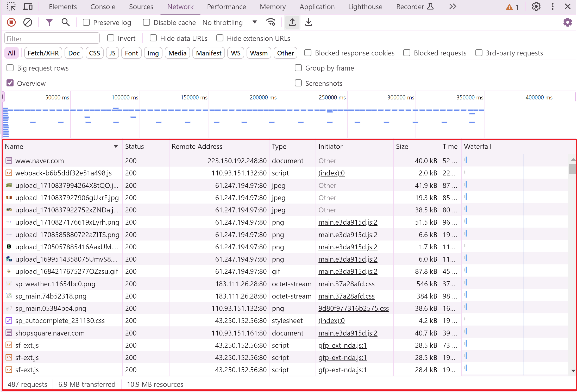Expand more DevTools tabs chevron
Image resolution: width=578 pixels, height=392 pixels.
(x=453, y=7)
